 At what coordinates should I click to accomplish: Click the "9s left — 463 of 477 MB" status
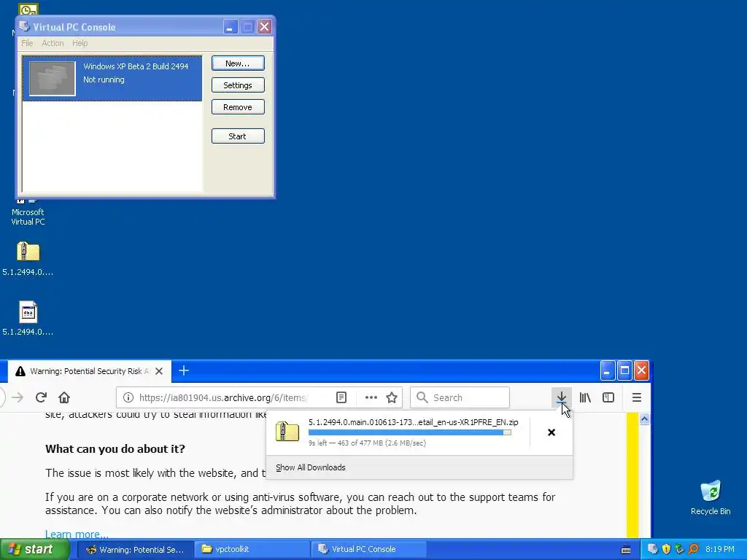(x=367, y=443)
